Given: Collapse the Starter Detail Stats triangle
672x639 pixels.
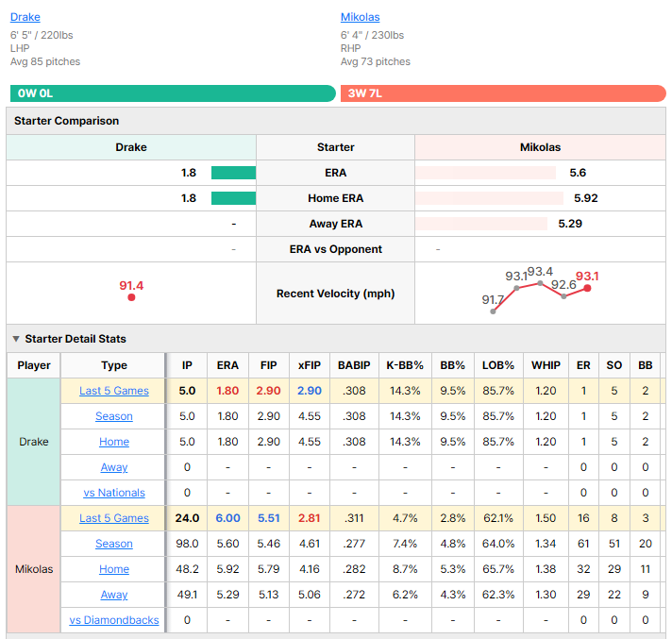Looking at the screenshot, I should coord(16,339).
